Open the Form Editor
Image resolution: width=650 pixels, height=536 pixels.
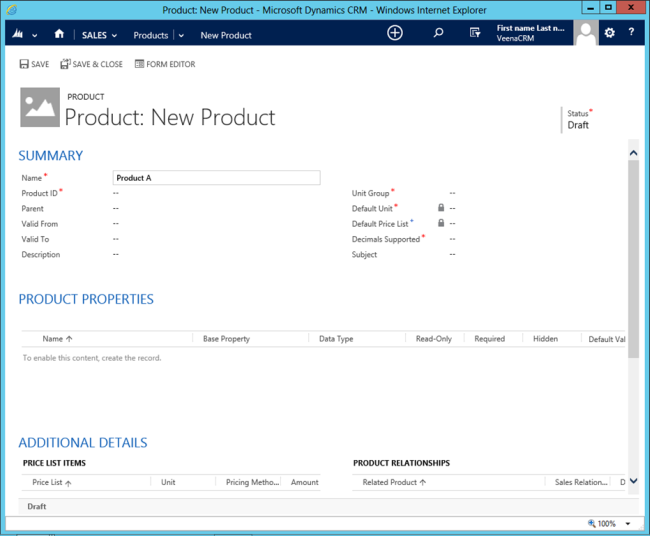[x=165, y=64]
